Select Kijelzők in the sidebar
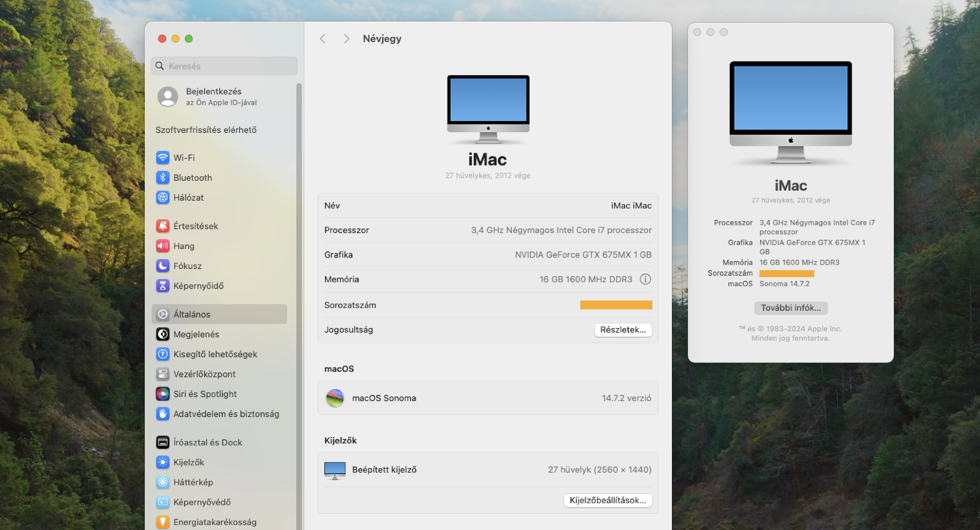This screenshot has width=980, height=530. (x=189, y=462)
